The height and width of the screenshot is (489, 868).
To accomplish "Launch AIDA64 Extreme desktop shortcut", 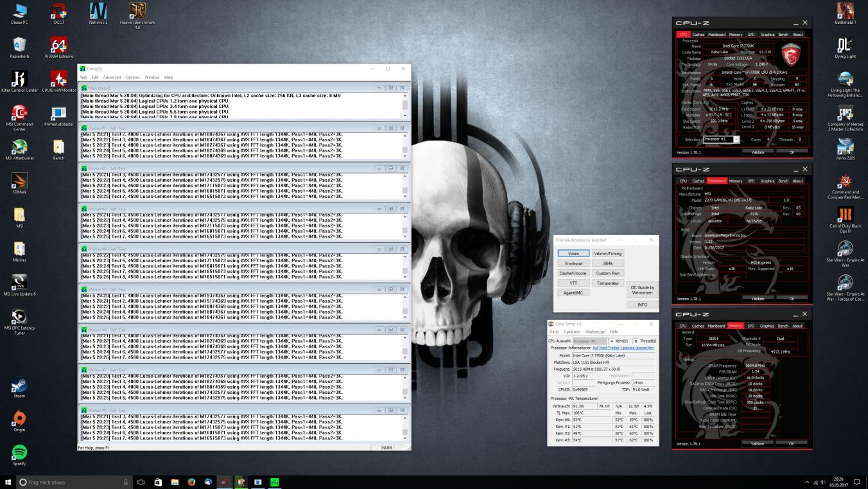I will pos(59,45).
